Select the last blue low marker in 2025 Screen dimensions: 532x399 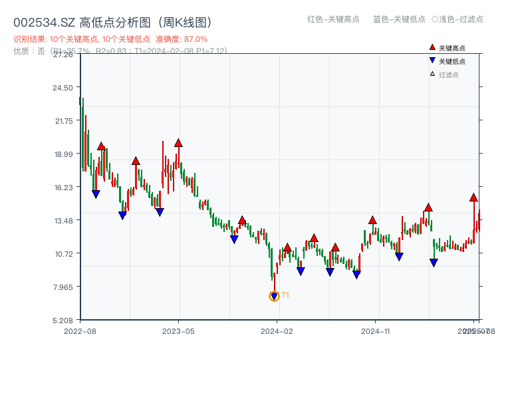coord(434,263)
